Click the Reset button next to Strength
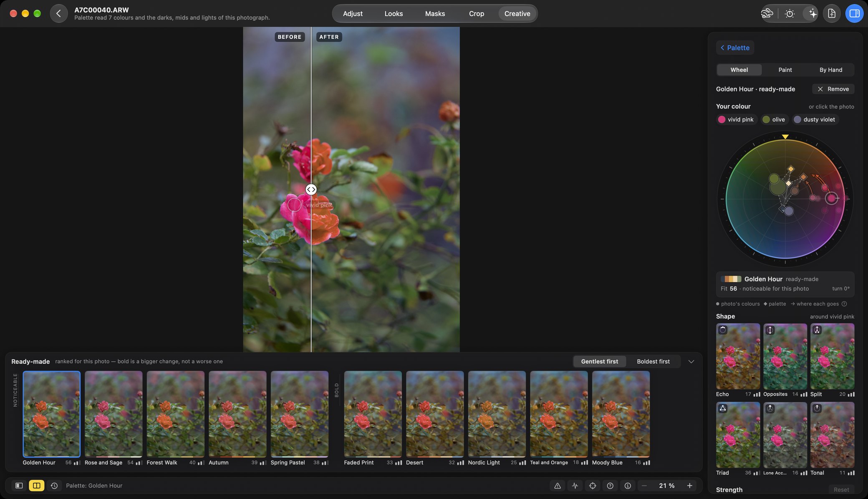This screenshot has width=868, height=499. pos(841,490)
